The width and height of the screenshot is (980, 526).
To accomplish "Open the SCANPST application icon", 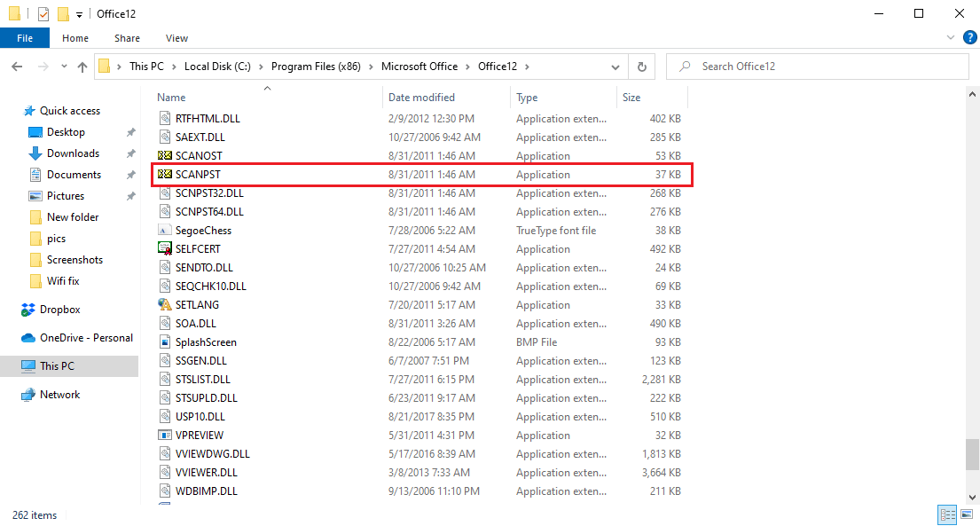I will coord(165,175).
